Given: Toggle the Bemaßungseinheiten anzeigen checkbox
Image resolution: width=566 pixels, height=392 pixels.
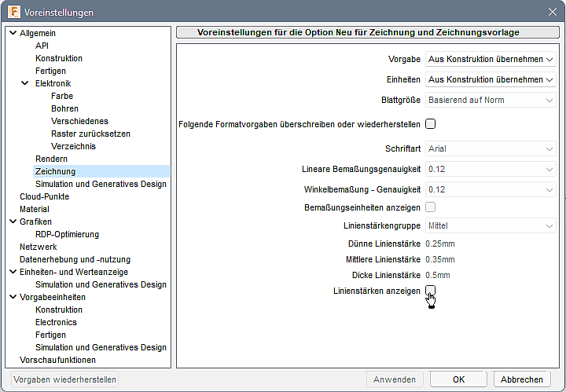Looking at the screenshot, I should click(x=430, y=207).
